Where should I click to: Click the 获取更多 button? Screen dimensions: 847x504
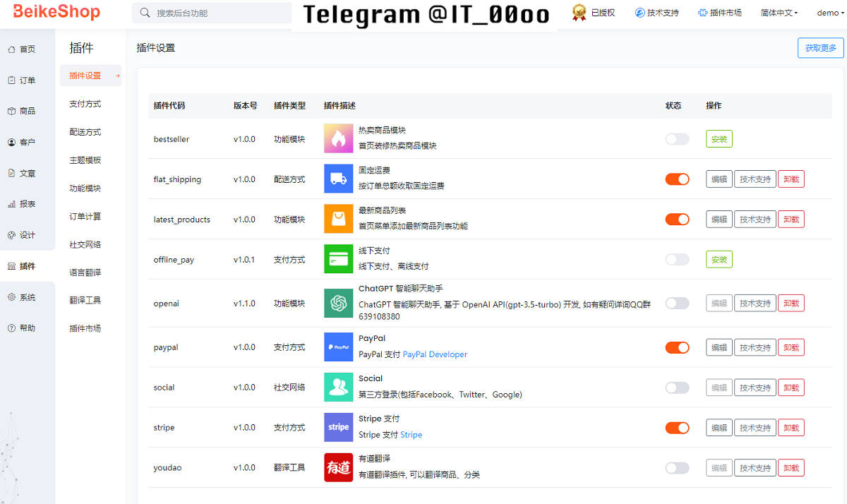[x=820, y=48]
